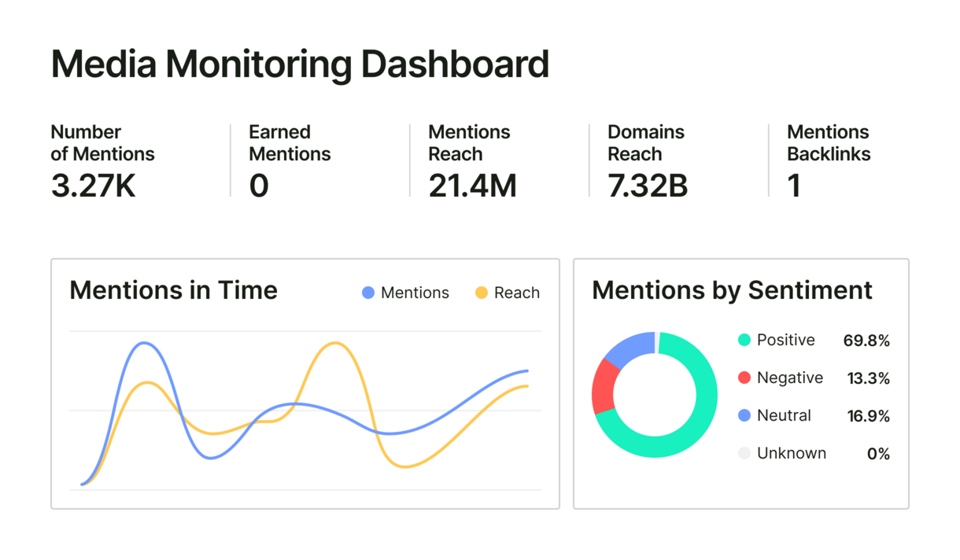Screen dimensions: 960x560
Task: Select the 16.9% Neutral percentage
Action: (868, 416)
